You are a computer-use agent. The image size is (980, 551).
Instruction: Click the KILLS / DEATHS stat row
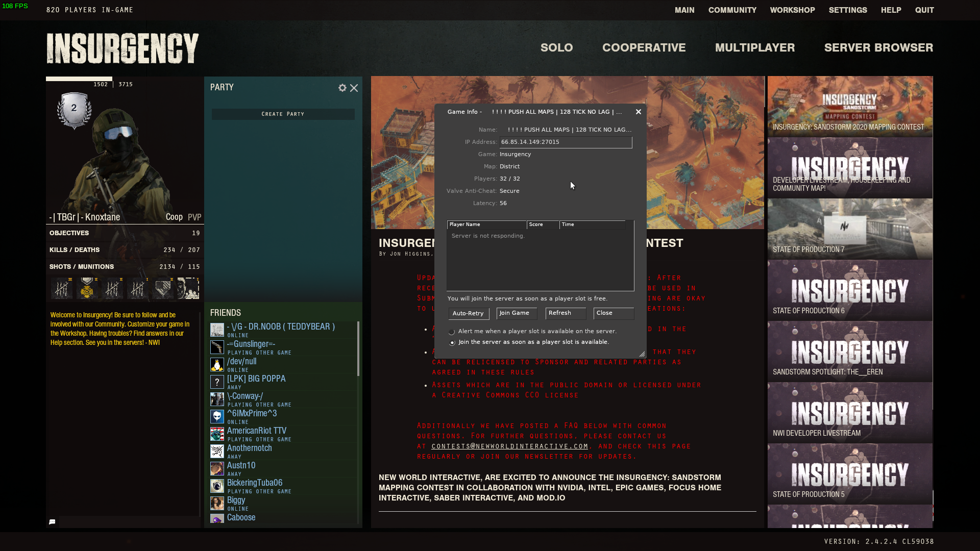pyautogui.click(x=125, y=250)
